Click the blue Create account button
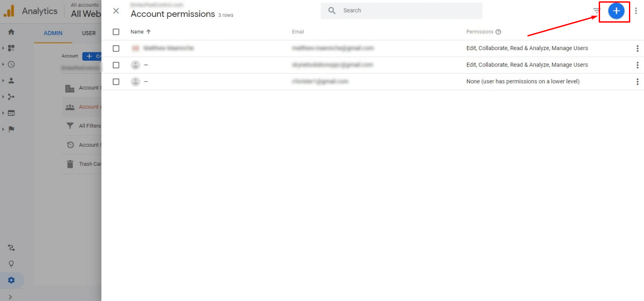The width and height of the screenshot is (644, 301). tap(92, 56)
